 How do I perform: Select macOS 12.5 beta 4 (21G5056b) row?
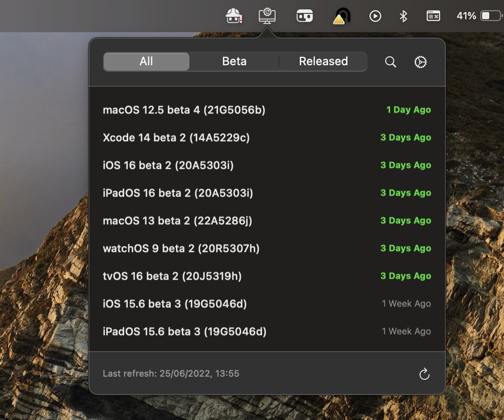(267, 110)
